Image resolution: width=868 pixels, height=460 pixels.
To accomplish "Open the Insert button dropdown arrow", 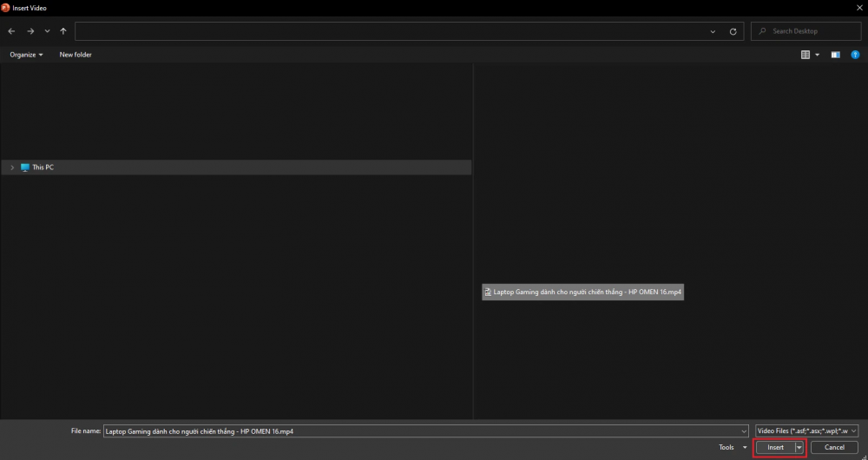I will pos(799,447).
